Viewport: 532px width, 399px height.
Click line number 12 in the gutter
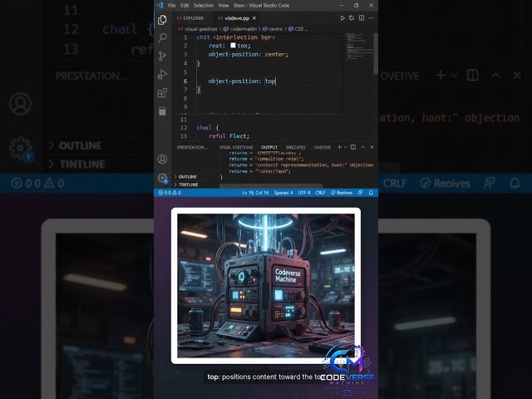click(184, 127)
